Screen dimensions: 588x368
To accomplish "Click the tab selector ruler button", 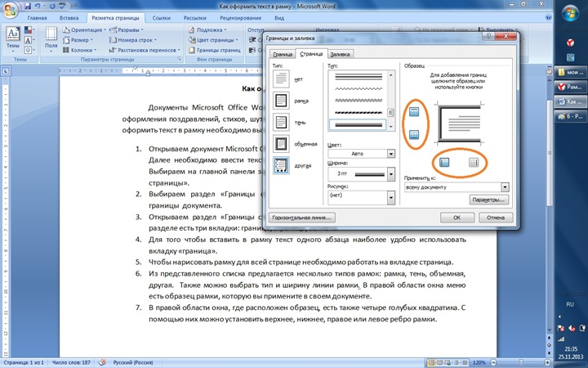I will point(6,70).
